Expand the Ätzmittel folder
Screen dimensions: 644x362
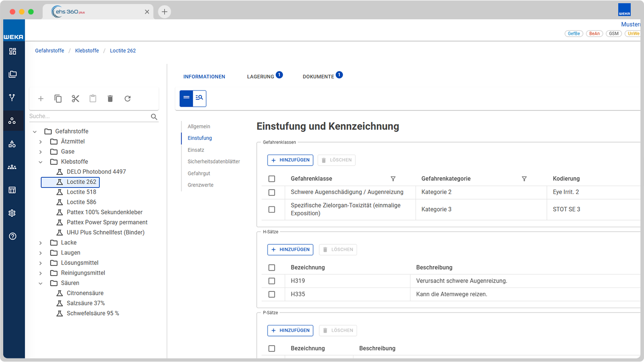pos(41,142)
